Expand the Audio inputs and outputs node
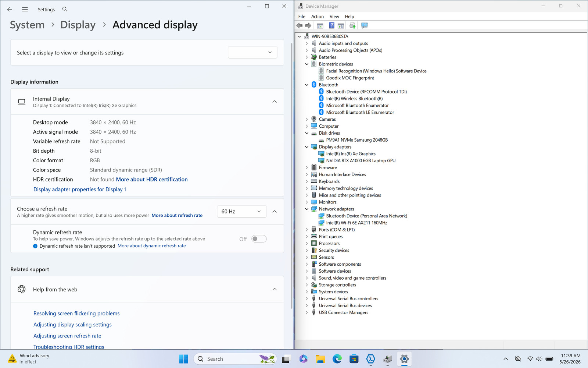 [x=307, y=43]
